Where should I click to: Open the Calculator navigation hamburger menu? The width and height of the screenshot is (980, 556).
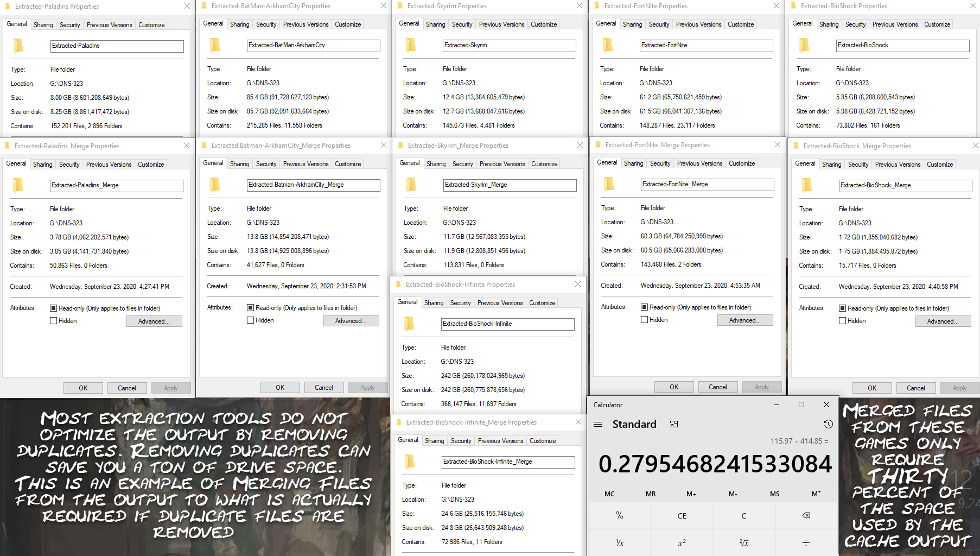coord(598,424)
